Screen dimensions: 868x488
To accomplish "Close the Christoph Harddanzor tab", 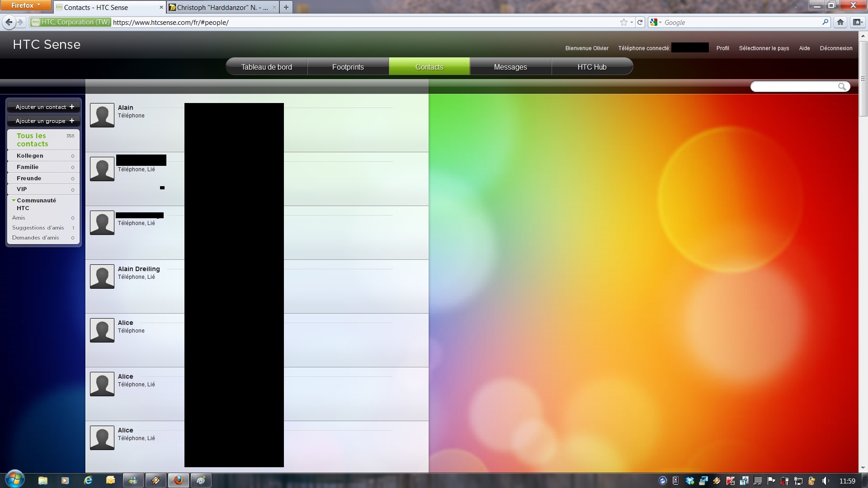I will 275,7.
